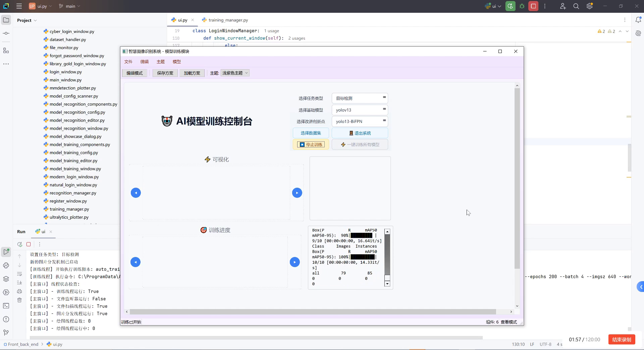This screenshot has height=350, width=644.
Task: Toggle scroll-to-end in the Run console
Action: click(19, 282)
